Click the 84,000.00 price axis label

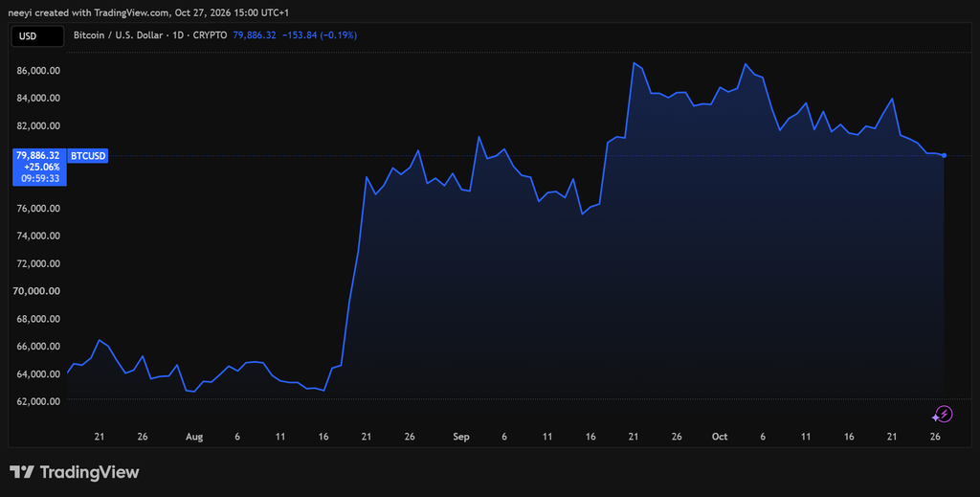[x=38, y=98]
